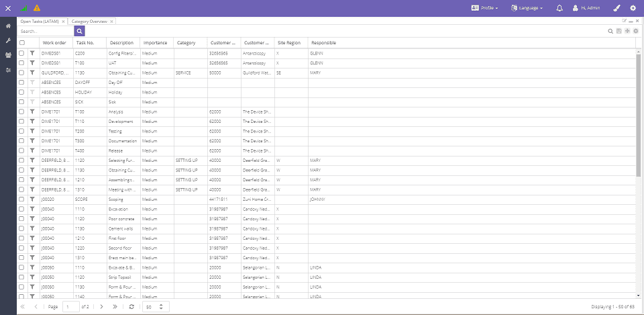Click the X menu icon in top-left corner
The height and width of the screenshot is (315, 644).
click(8, 8)
